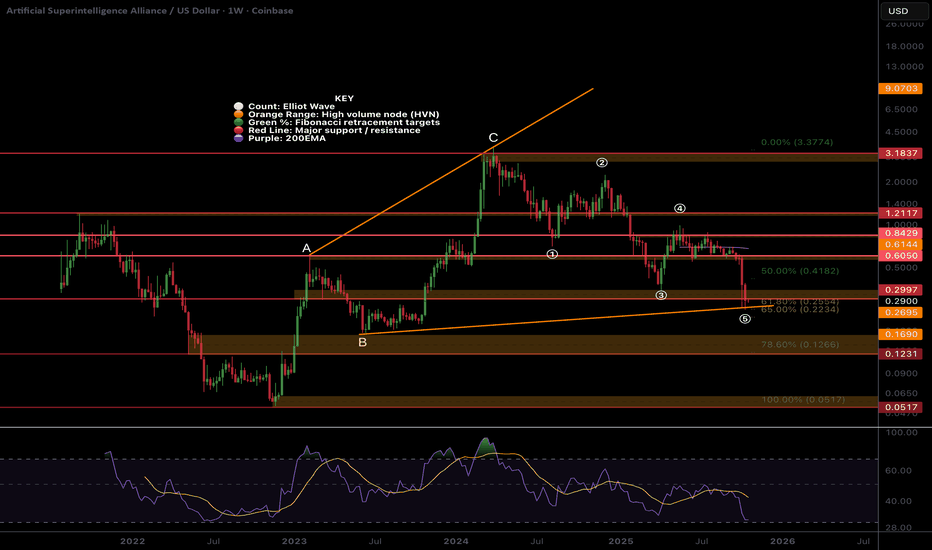Click the white Elliot Wave key dot
This screenshot has height=550, width=932.
(235, 106)
